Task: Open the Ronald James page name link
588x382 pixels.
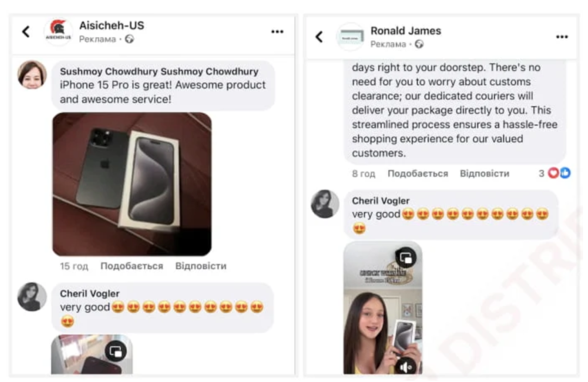Action: pos(406,31)
